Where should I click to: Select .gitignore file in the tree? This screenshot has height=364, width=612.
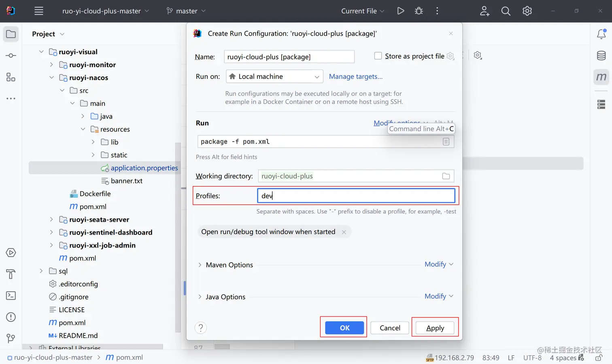(x=74, y=297)
